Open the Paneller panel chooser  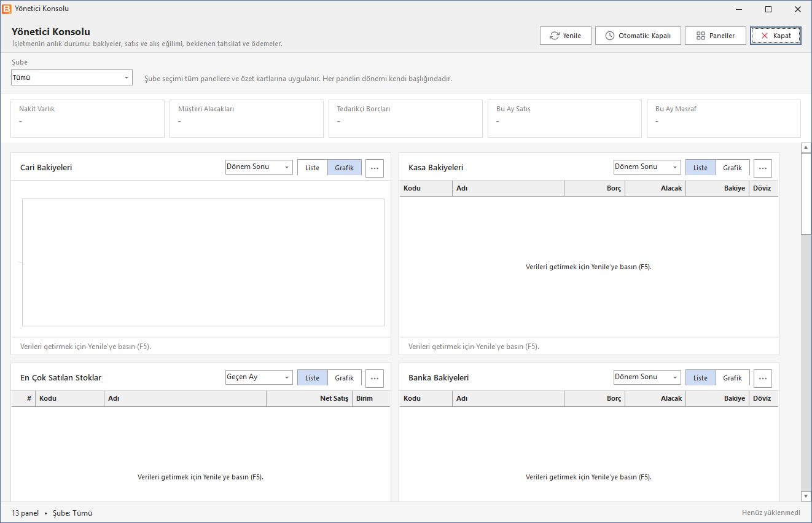coord(716,36)
